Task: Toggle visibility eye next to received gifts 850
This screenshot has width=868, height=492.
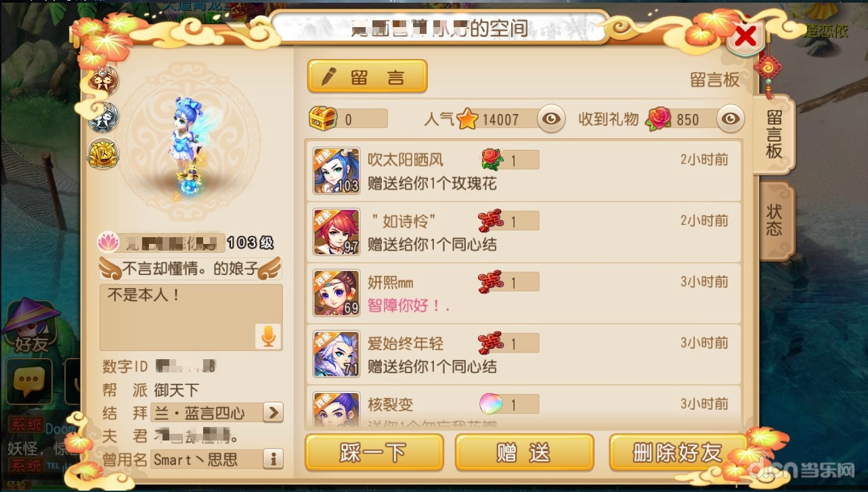Action: 731,119
